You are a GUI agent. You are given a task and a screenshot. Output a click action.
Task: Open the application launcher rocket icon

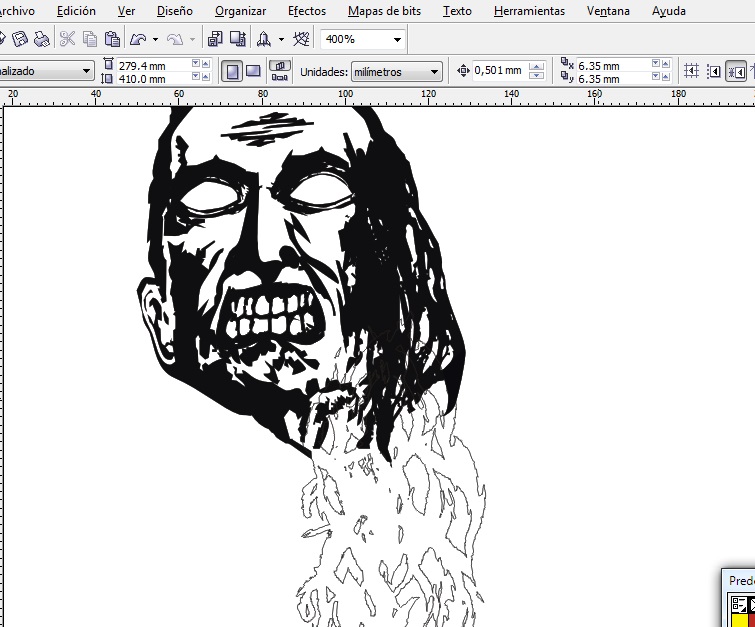pos(264,39)
